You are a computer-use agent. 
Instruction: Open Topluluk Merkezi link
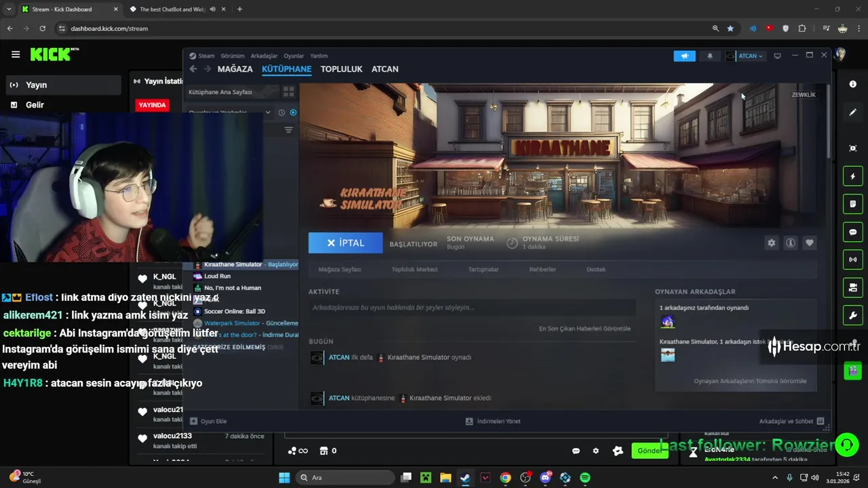pos(414,269)
